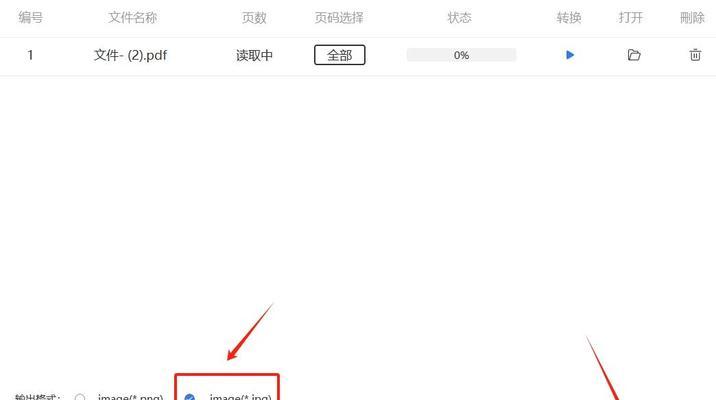Screen dimensions: 716x400
Task: Start converting 文件- (2).pdf with the play icon
Action: [x=569, y=55]
